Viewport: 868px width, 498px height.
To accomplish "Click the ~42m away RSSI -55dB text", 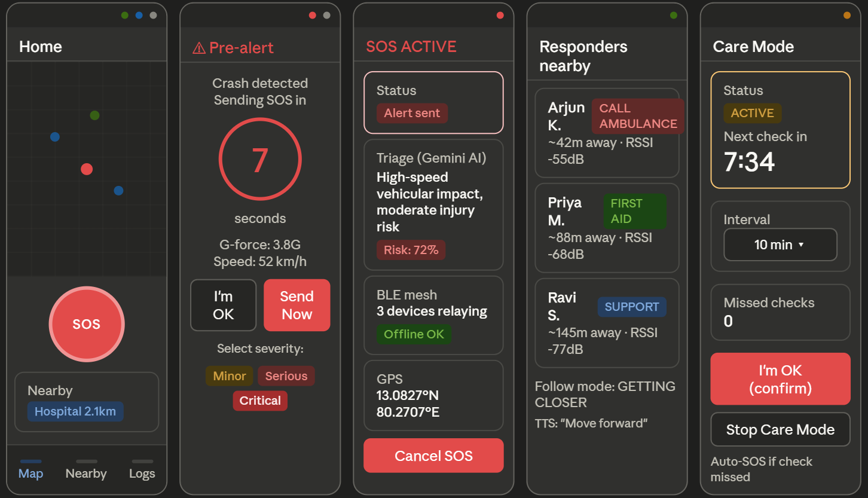I will pos(601,151).
